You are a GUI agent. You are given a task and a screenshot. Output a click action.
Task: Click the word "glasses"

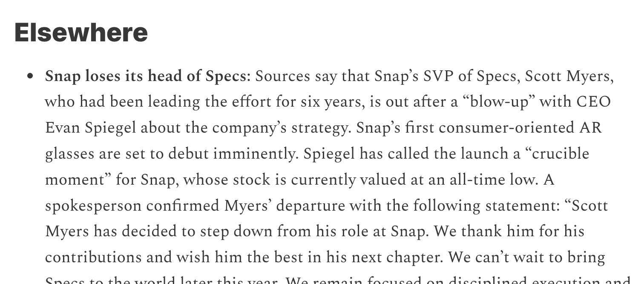[x=69, y=154]
